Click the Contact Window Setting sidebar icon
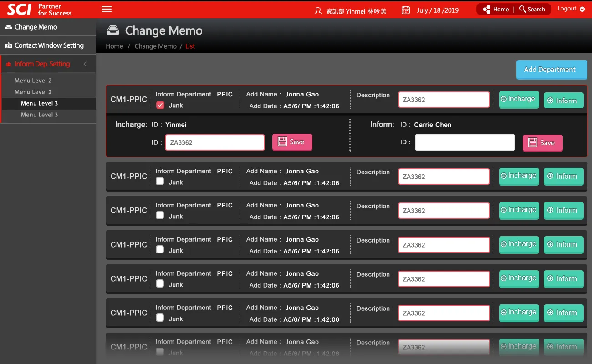The height and width of the screenshot is (364, 592). coord(9,45)
